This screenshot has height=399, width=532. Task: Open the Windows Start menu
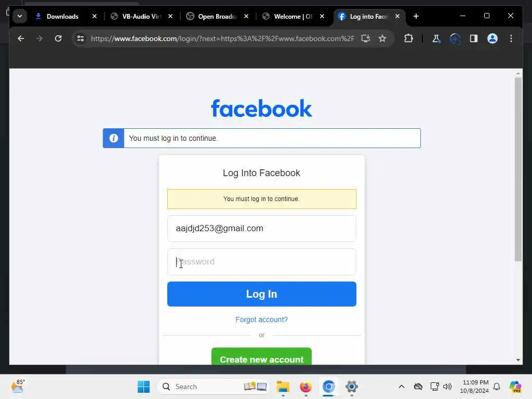click(x=143, y=387)
